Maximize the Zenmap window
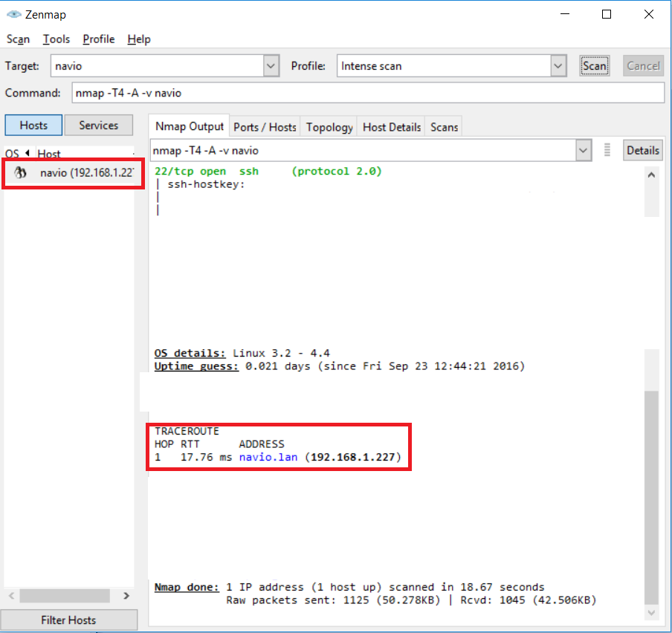The height and width of the screenshot is (633, 672). click(x=607, y=14)
